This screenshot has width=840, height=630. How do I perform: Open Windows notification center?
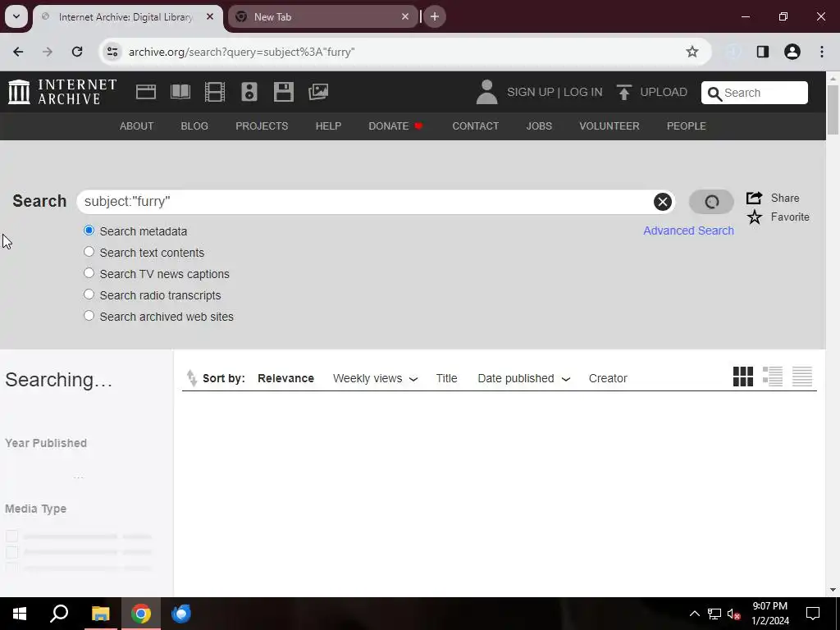pyautogui.click(x=813, y=614)
